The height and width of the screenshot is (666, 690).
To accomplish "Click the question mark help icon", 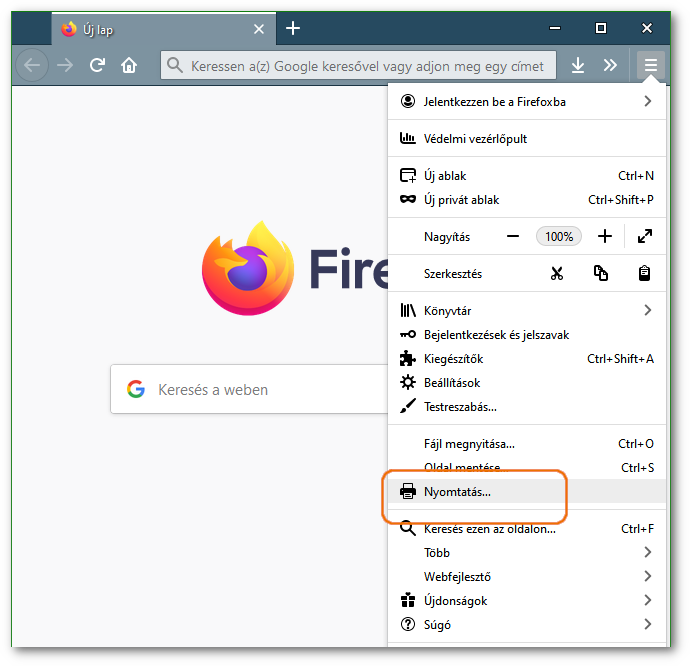I will pyautogui.click(x=407, y=624).
